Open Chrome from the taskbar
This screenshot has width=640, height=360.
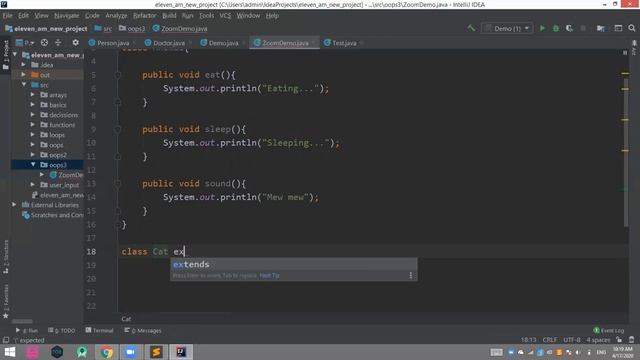(x=107, y=352)
